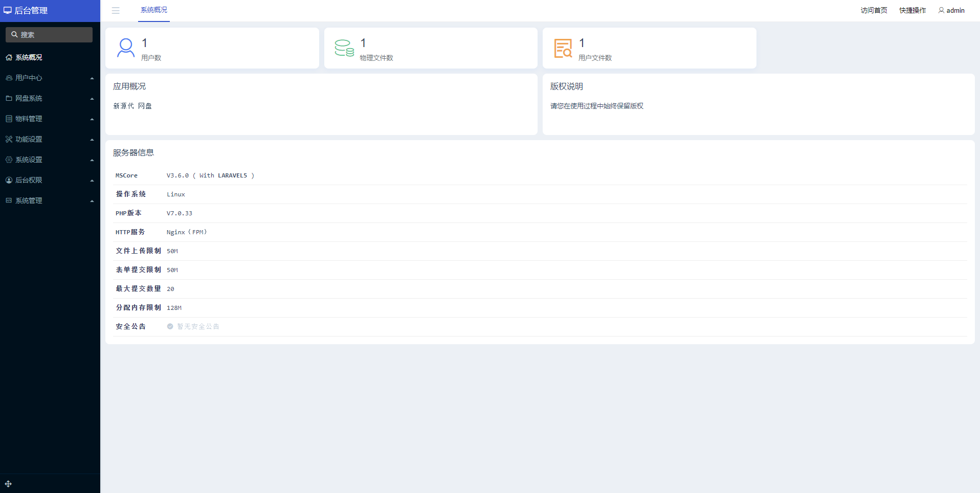The image size is (980, 493).
Task: Expand the 系统设置 menu arrow
Action: coord(92,160)
